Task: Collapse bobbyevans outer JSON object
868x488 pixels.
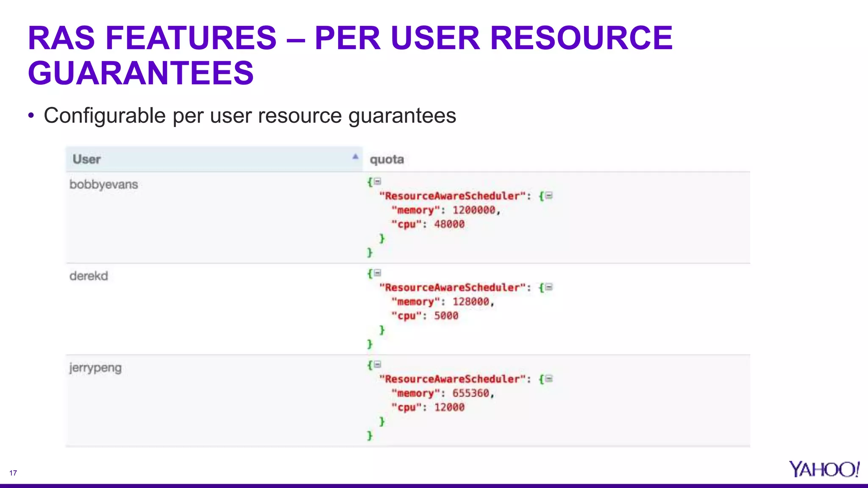Action: point(377,182)
